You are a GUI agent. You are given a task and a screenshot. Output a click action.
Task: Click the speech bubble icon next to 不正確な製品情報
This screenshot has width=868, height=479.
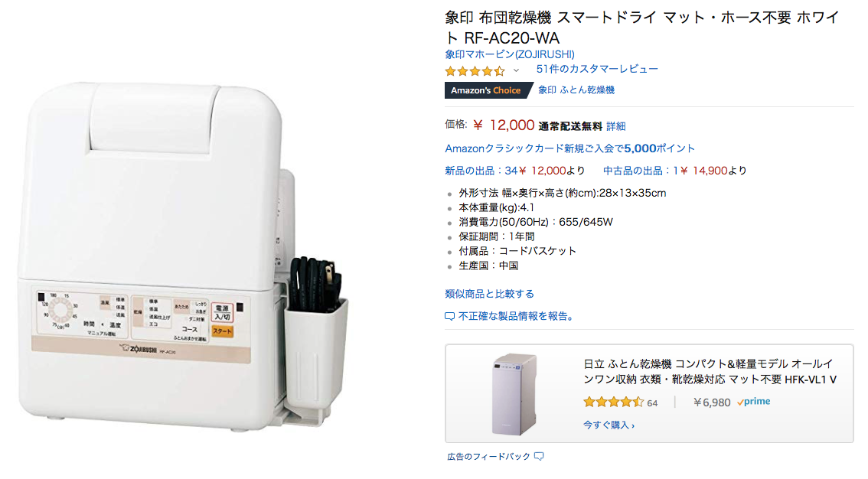[449, 316]
